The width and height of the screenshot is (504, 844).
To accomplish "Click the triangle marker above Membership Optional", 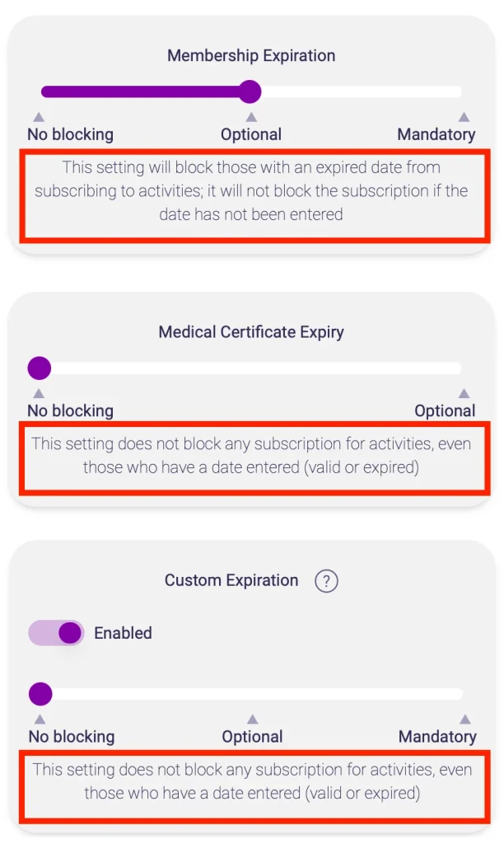I will point(251,117).
